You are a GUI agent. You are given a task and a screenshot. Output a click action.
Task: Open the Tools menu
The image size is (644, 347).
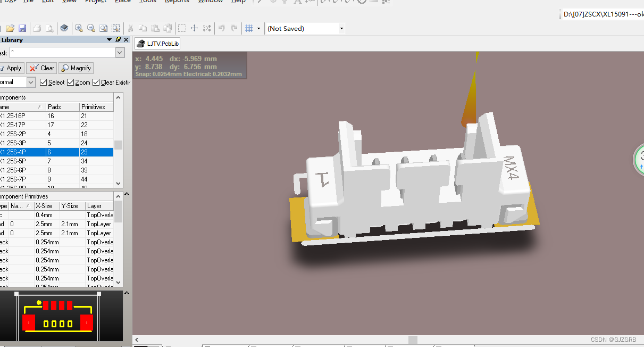coord(148,2)
